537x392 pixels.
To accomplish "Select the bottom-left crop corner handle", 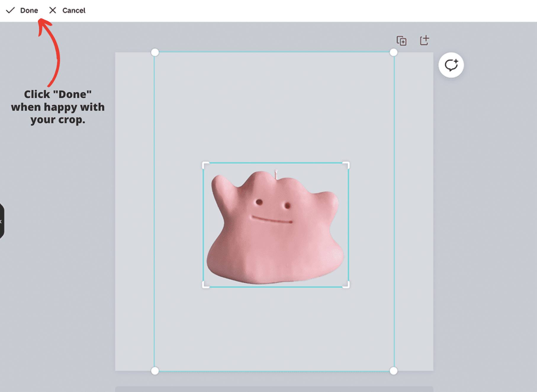I will (205, 285).
